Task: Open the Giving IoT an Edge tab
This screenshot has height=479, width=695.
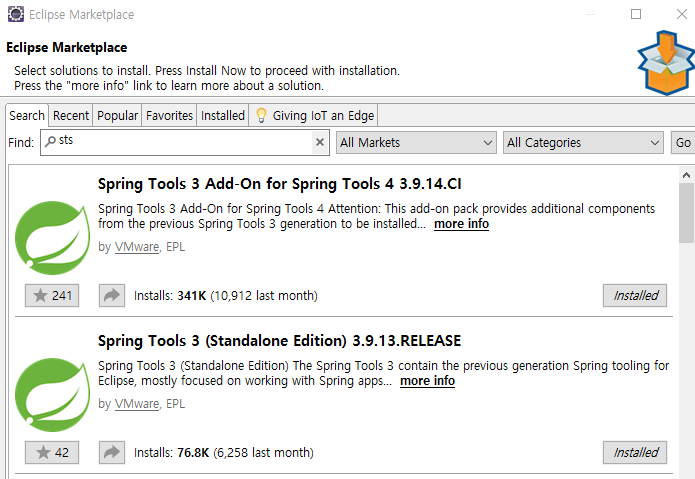Action: pos(314,116)
